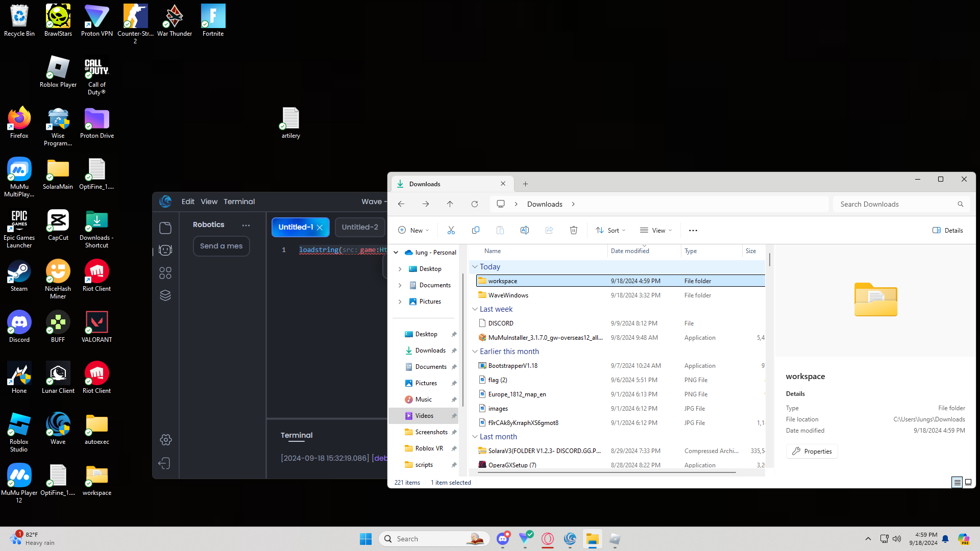Click the New button in Explorer
This screenshot has height=551, width=980.
coord(413,231)
